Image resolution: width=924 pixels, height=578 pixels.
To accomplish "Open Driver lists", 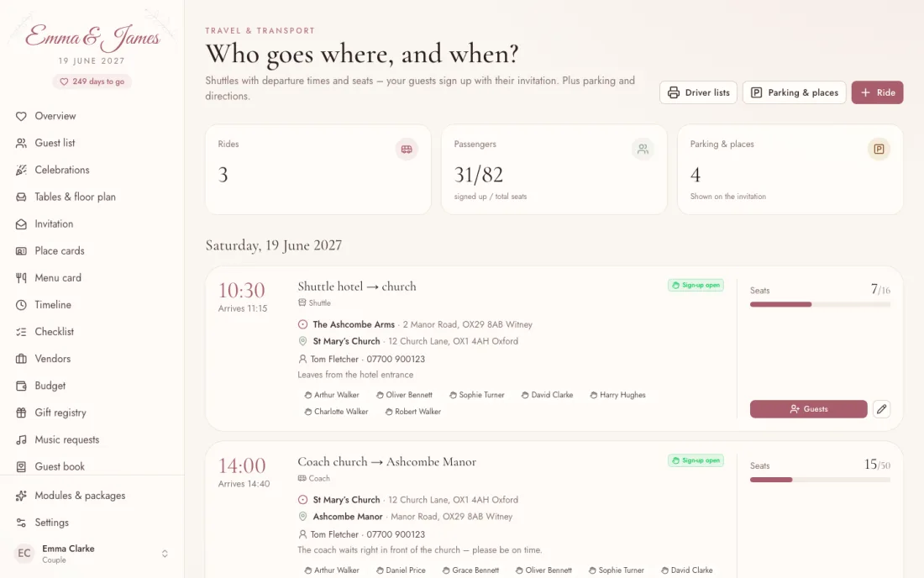I will tap(698, 92).
